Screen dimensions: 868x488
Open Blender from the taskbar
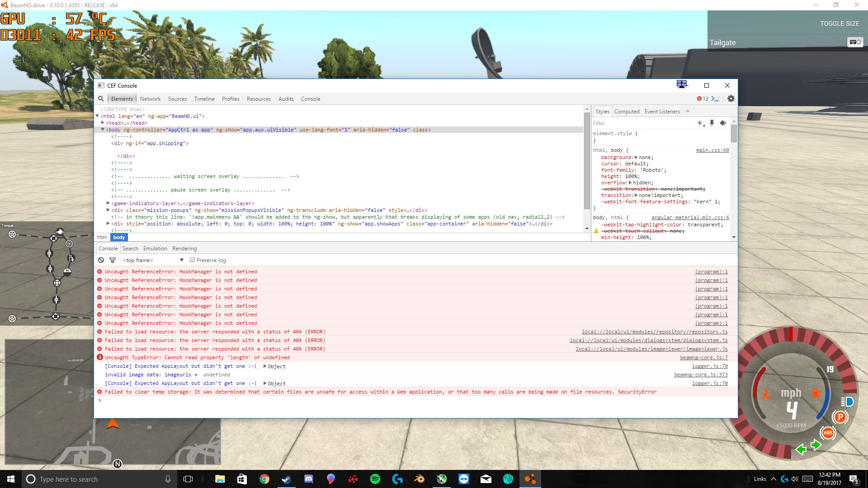(x=420, y=479)
